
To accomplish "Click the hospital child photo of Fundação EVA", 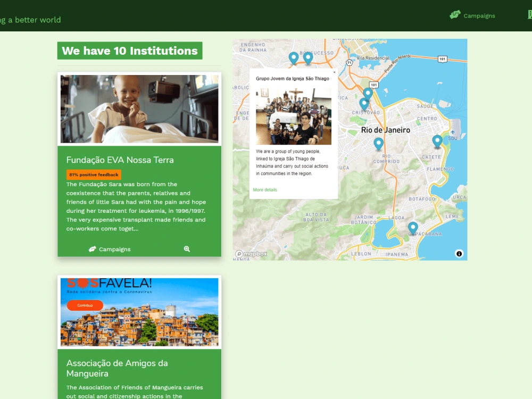I will point(139,109).
